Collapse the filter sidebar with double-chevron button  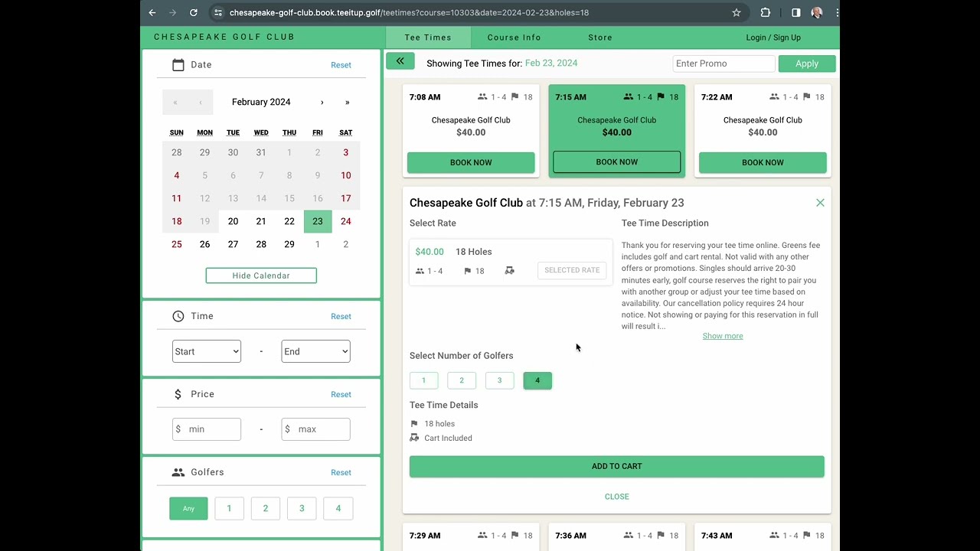400,61
